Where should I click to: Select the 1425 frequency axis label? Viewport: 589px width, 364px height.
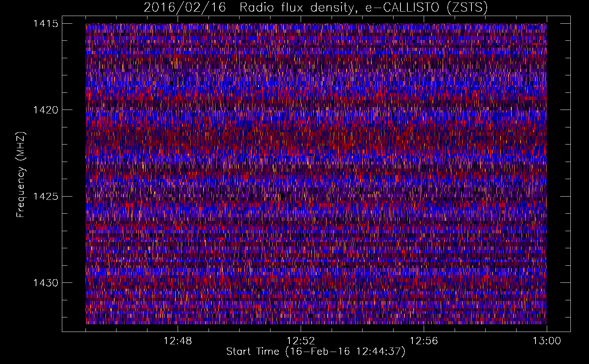(x=46, y=197)
